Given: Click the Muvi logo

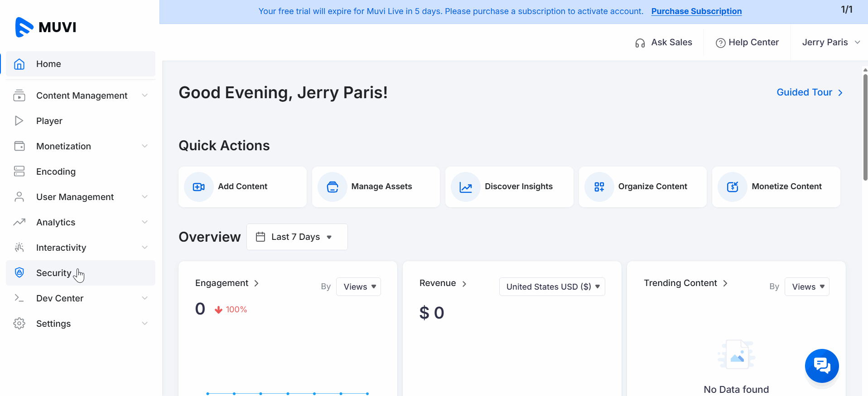Looking at the screenshot, I should 46,27.
